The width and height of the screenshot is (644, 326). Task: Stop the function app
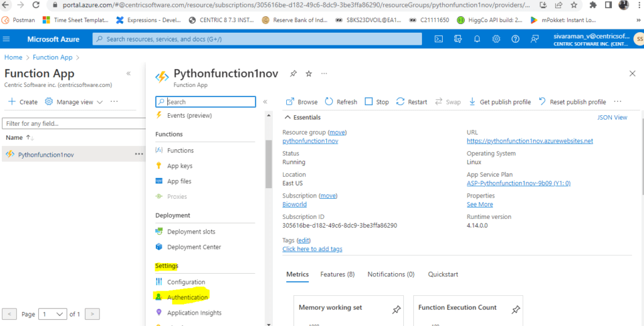point(377,101)
